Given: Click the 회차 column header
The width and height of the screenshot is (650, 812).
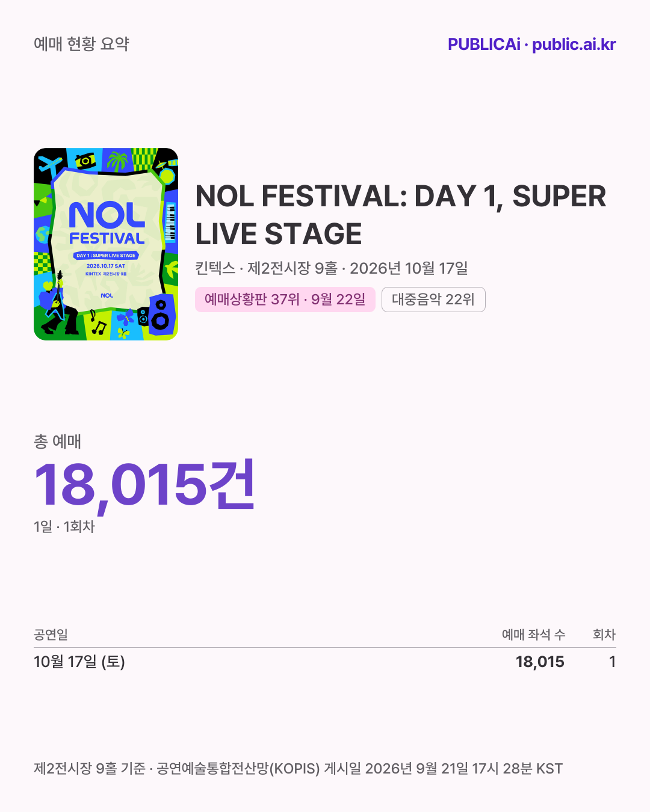Looking at the screenshot, I should click(x=604, y=635).
